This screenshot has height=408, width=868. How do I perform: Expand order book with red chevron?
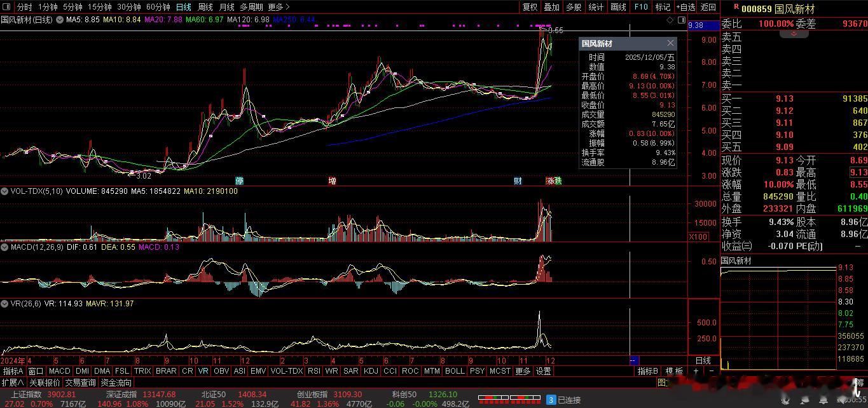point(794,33)
